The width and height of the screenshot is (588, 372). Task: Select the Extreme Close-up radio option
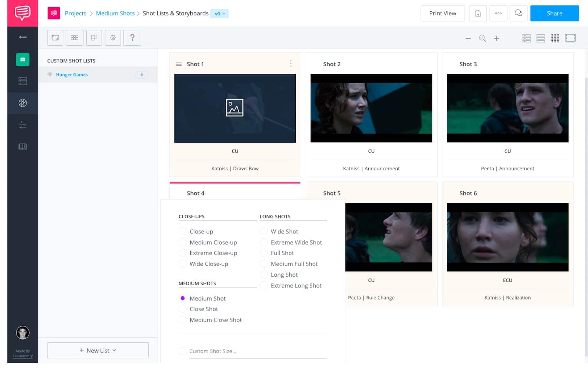tap(183, 253)
